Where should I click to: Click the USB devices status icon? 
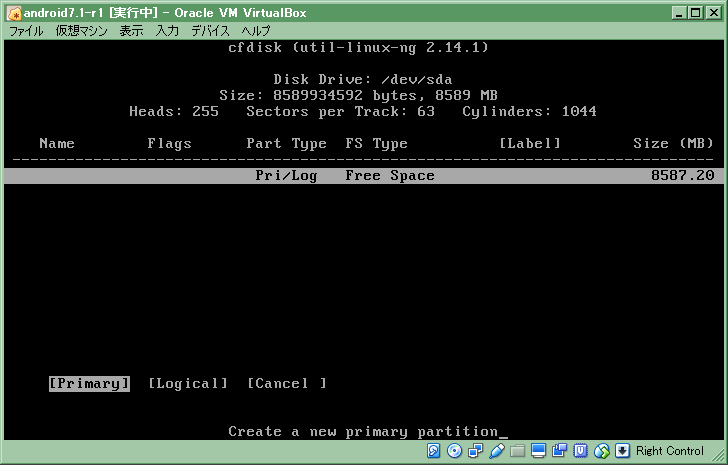click(496, 451)
